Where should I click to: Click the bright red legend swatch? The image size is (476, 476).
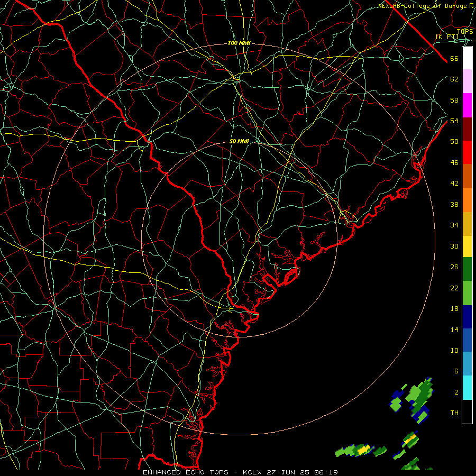pos(467,152)
